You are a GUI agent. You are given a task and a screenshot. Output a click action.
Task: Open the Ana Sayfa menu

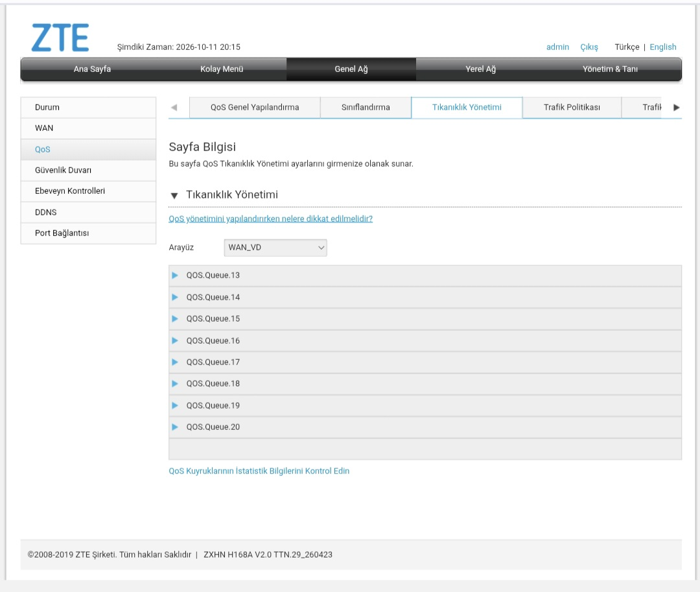point(92,69)
